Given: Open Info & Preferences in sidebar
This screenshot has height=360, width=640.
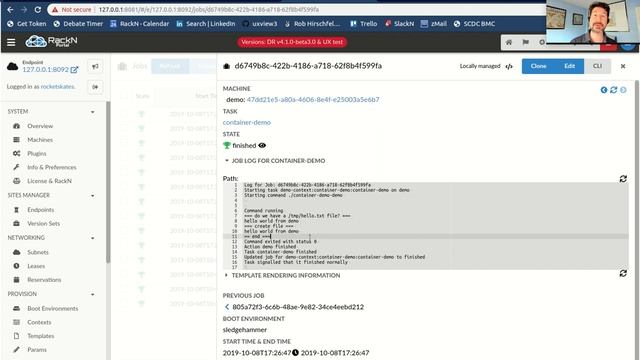Looking at the screenshot, I should tap(52, 167).
